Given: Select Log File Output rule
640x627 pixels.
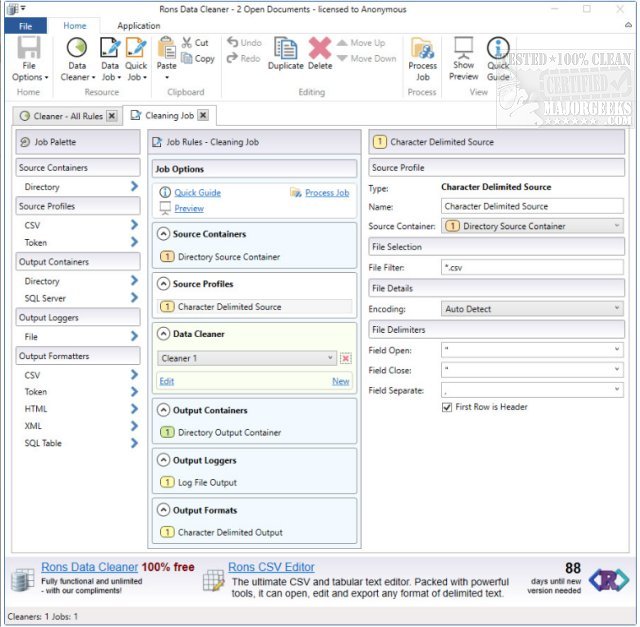Looking at the screenshot, I should (x=198, y=482).
